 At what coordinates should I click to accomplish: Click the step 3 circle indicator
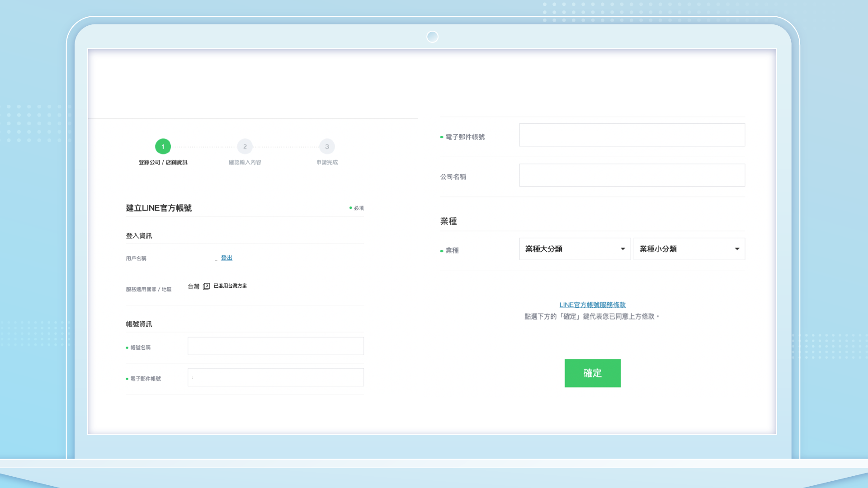[x=327, y=146]
